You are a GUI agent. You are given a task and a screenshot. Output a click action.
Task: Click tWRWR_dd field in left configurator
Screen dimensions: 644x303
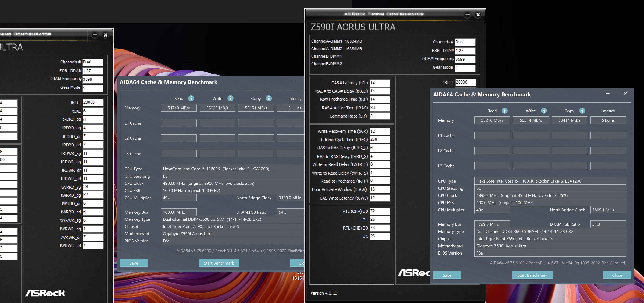[93, 245]
